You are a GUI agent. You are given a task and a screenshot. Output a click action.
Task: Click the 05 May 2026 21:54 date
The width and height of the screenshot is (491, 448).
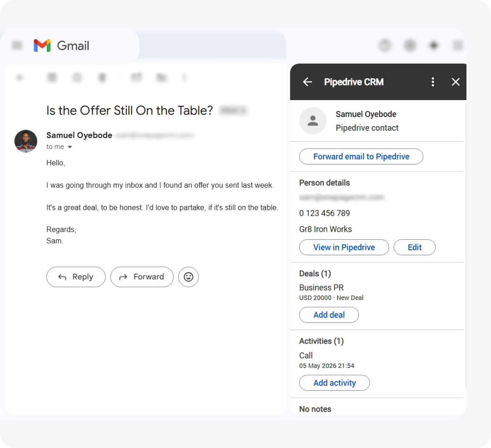coord(327,366)
